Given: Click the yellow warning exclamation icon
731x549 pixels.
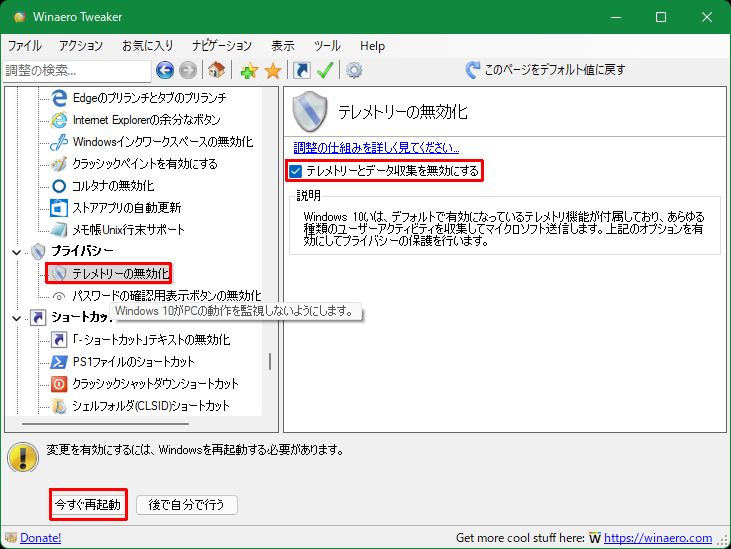Looking at the screenshot, I should pyautogui.click(x=23, y=457).
